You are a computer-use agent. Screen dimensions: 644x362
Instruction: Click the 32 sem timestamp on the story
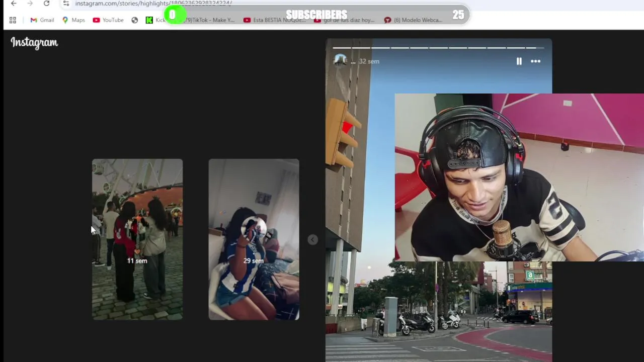point(369,61)
